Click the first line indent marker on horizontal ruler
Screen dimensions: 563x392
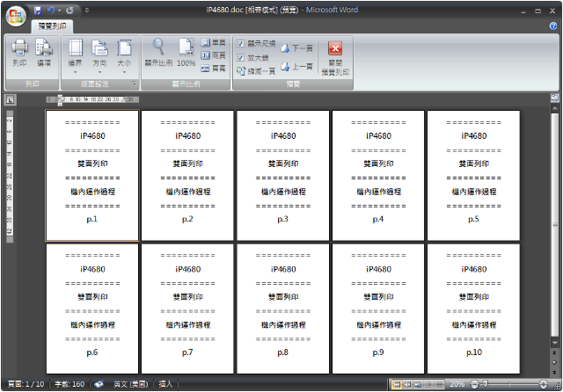[x=61, y=98]
